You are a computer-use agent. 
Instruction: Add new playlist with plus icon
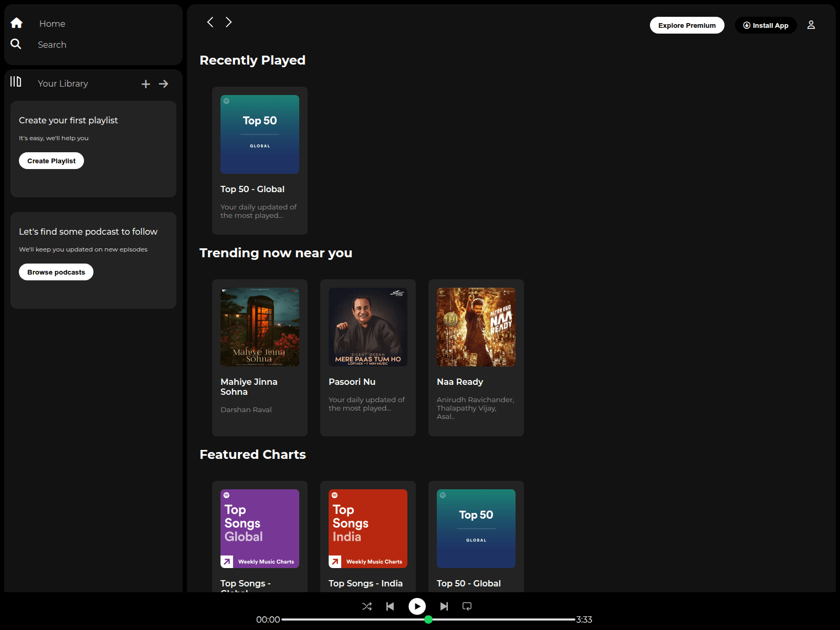click(146, 84)
